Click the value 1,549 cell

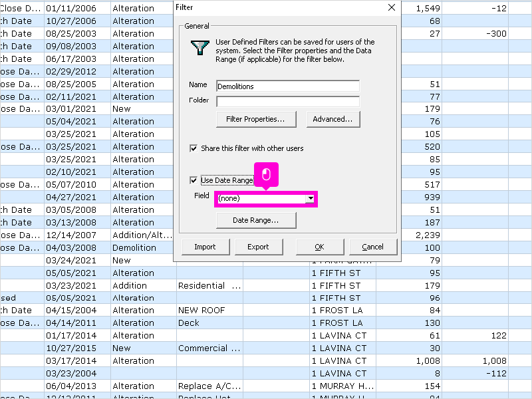[422, 8]
